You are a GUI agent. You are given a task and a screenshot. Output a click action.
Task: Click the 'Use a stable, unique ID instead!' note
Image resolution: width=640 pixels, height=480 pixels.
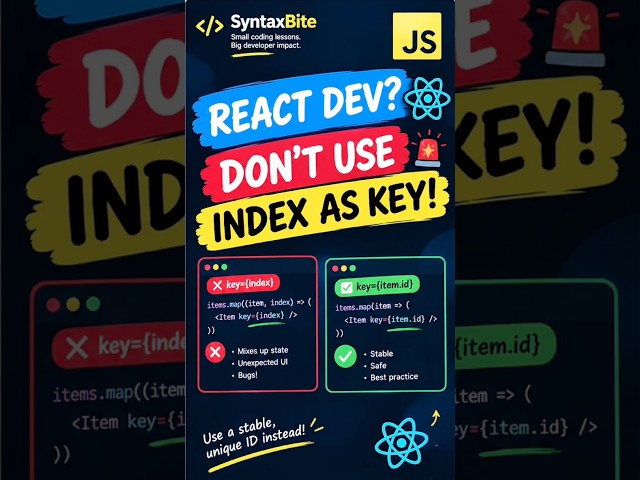coord(256,438)
